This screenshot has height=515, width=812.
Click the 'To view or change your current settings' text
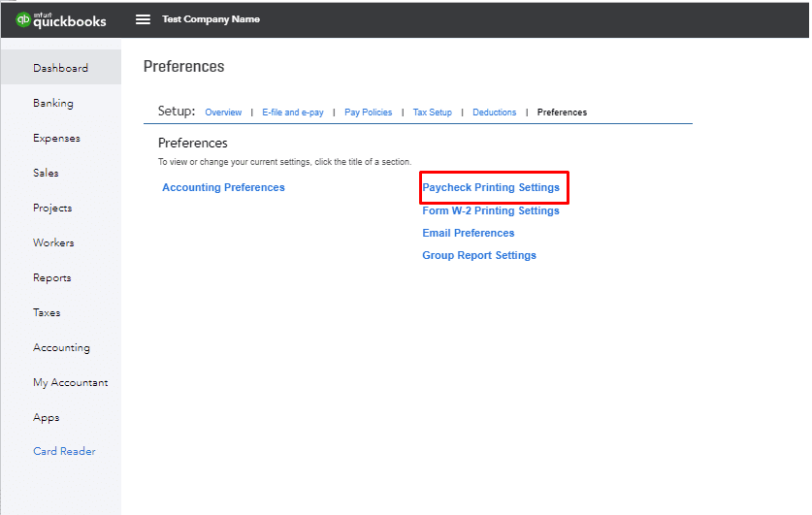pyautogui.click(x=285, y=162)
